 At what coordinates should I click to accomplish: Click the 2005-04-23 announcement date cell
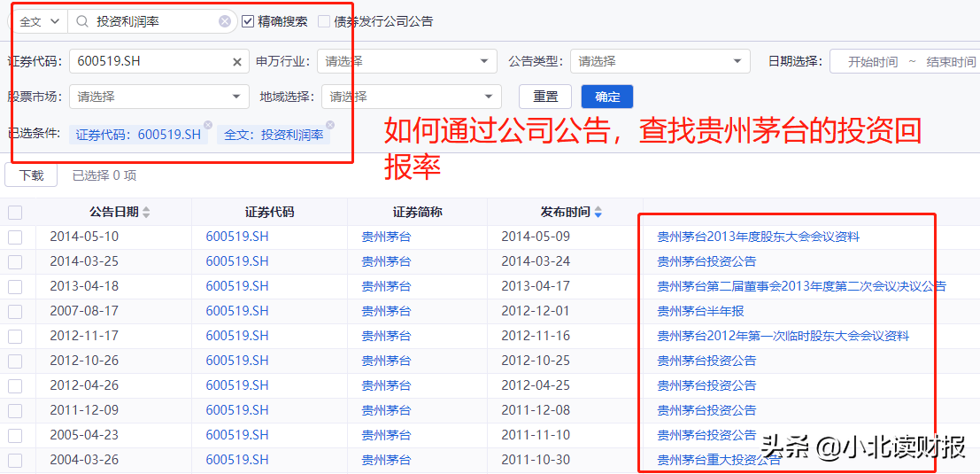(x=84, y=435)
